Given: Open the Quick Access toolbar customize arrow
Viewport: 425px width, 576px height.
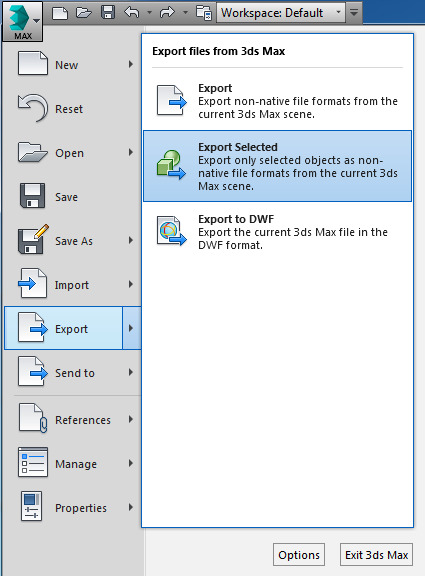Looking at the screenshot, I should [x=354, y=13].
